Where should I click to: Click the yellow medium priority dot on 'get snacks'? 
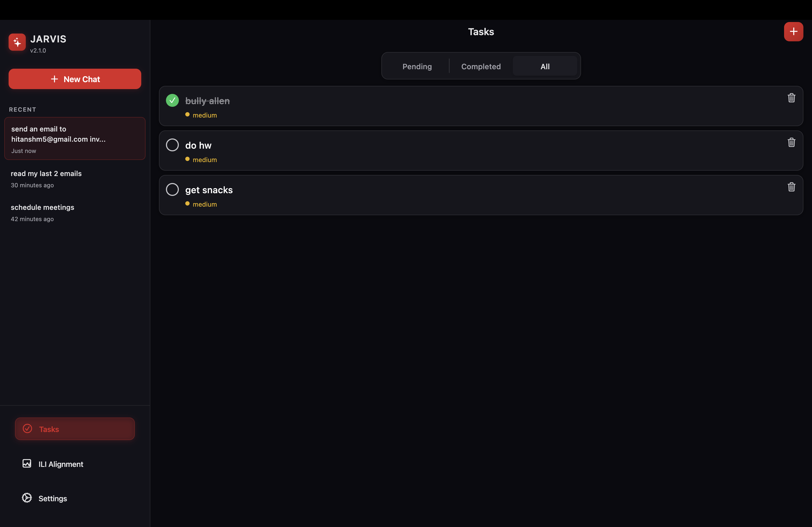187,203
